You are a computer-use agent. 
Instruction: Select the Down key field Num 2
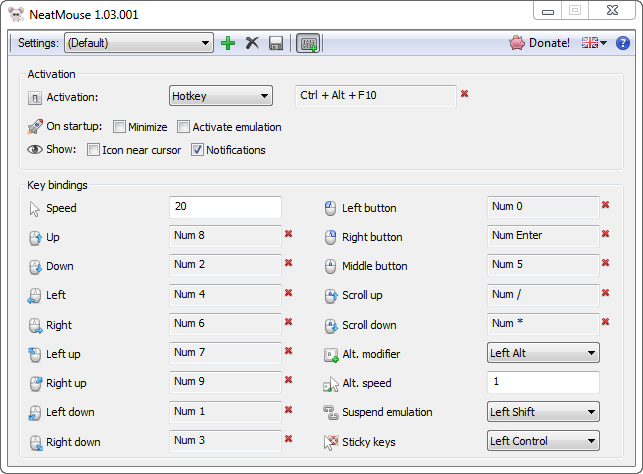tap(225, 265)
